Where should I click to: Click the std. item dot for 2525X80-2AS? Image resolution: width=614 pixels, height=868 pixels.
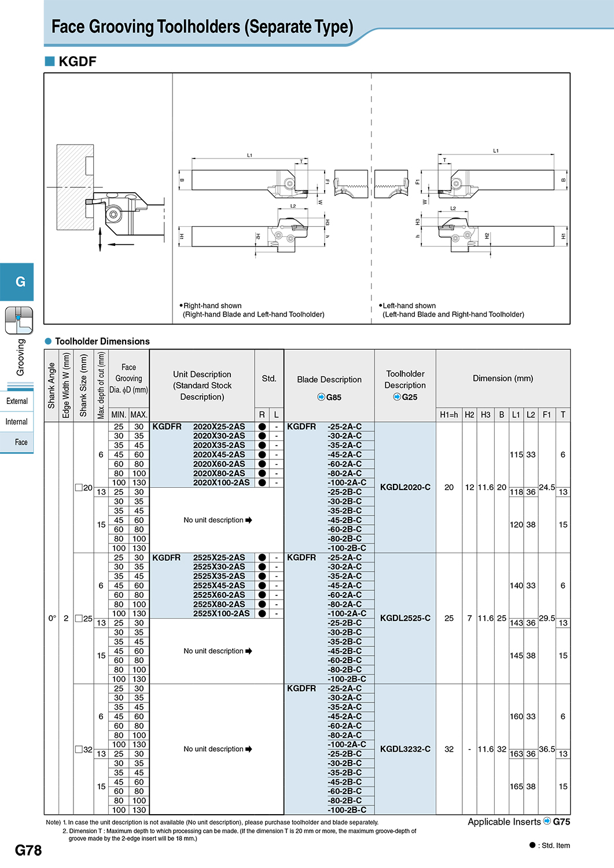262,604
